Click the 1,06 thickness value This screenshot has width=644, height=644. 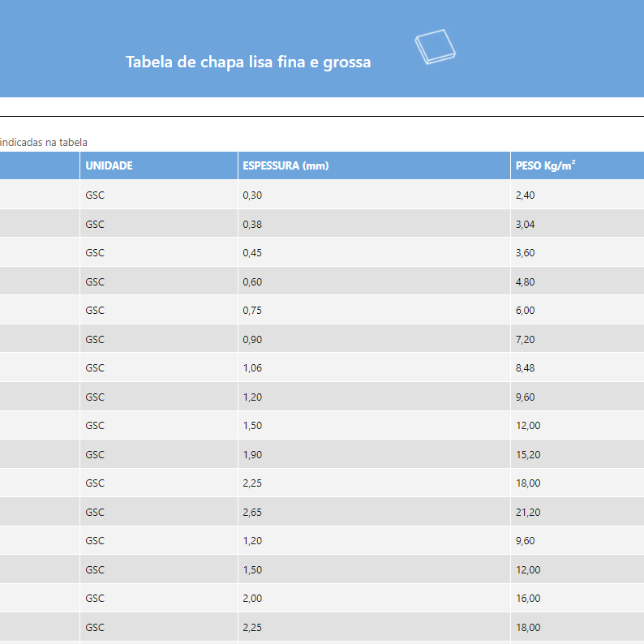tap(253, 368)
